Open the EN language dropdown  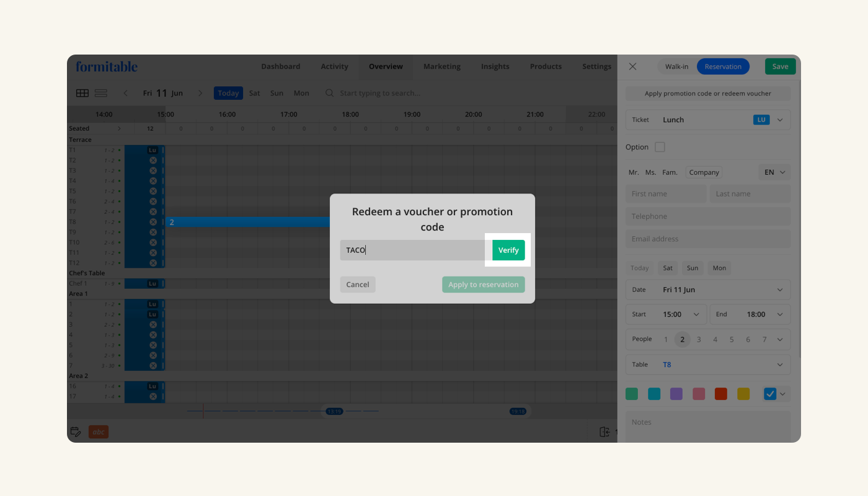click(774, 172)
